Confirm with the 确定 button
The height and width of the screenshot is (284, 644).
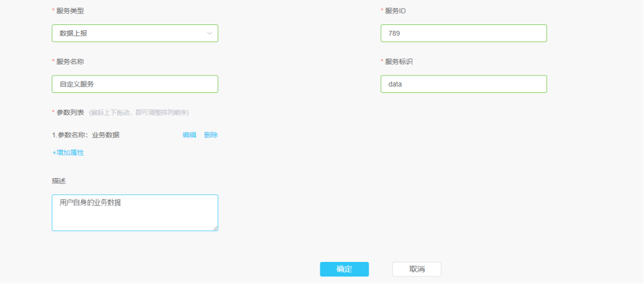tap(344, 269)
